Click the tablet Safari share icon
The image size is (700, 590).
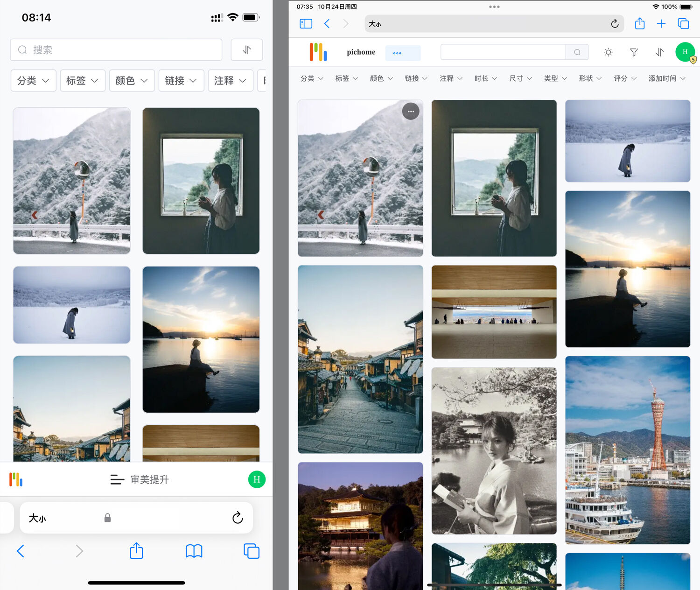(640, 23)
